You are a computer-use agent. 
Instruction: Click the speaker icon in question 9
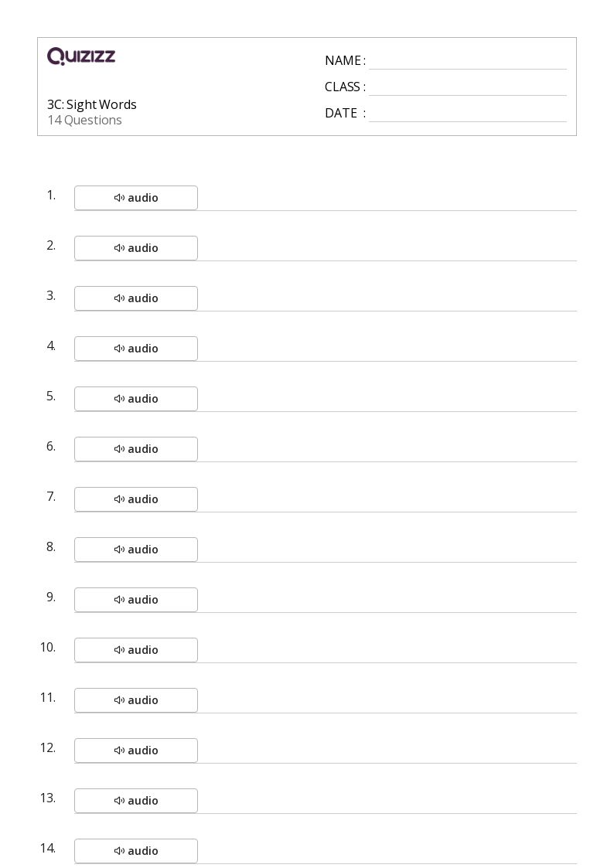pyautogui.click(x=119, y=600)
